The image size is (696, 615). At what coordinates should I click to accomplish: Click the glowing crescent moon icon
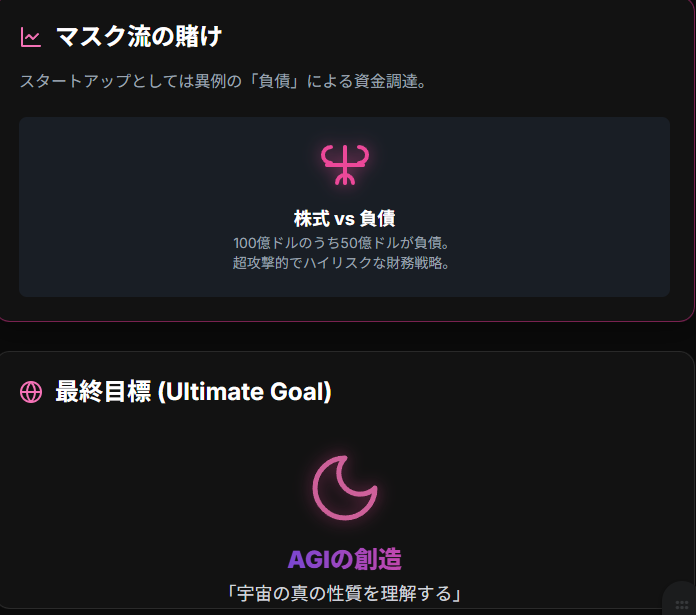click(x=345, y=489)
